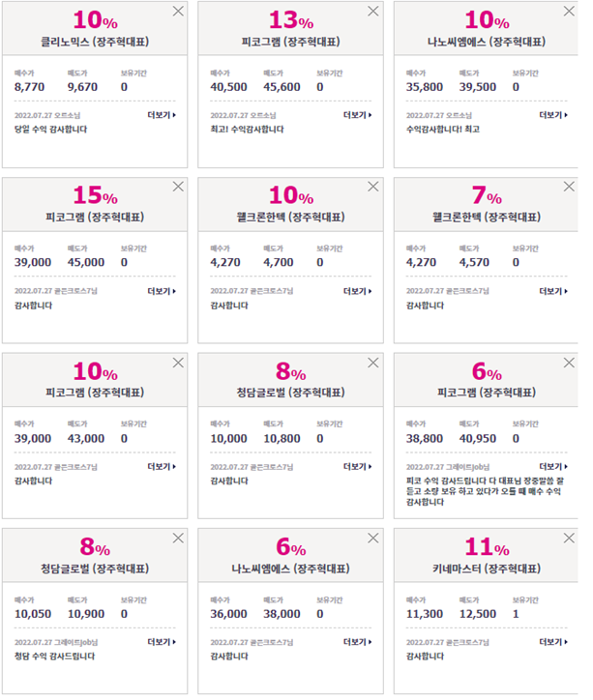Select the 그레이트job review text about 피코
This screenshot has width=593, height=700.
485,491
